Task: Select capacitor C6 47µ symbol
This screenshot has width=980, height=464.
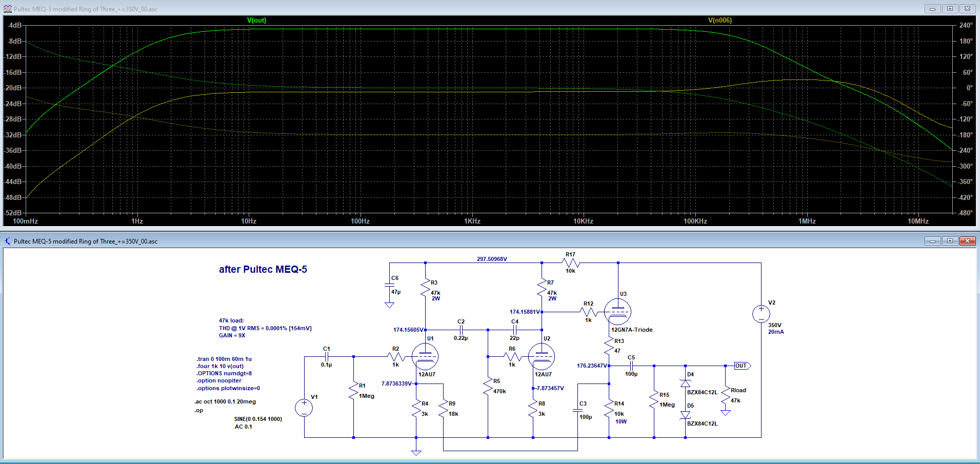Action: click(389, 285)
